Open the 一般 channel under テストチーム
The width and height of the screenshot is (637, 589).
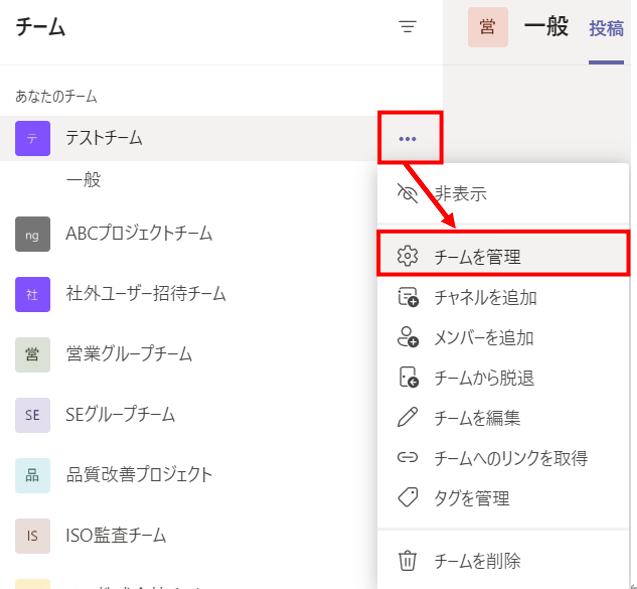point(84,180)
